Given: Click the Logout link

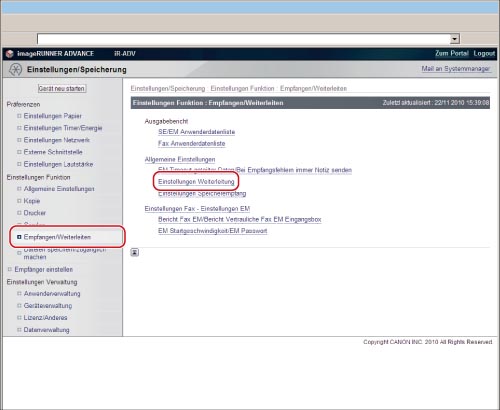Looking at the screenshot, I should click(x=484, y=53).
